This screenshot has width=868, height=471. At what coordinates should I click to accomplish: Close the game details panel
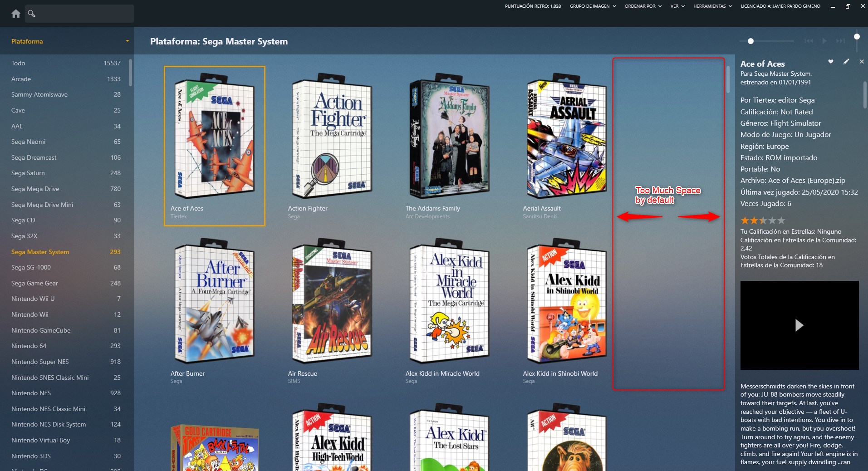(862, 62)
